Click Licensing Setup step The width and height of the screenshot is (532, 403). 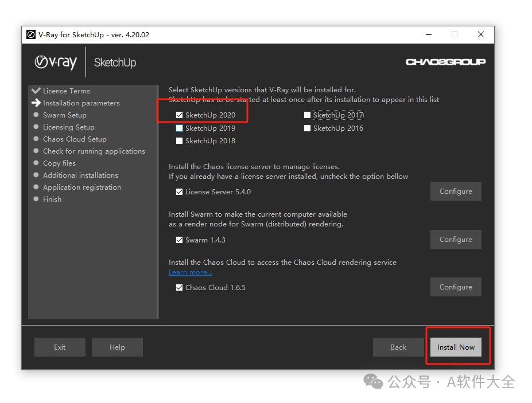coord(68,127)
